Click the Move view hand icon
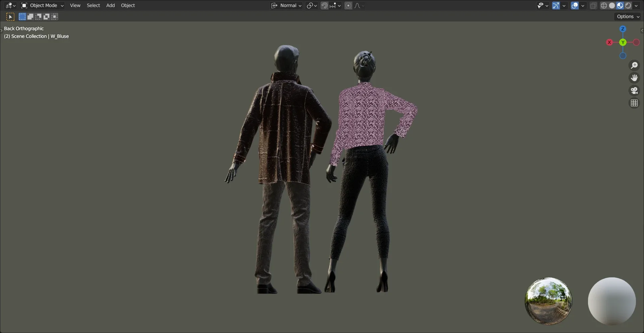This screenshot has width=644, height=333. point(634,78)
